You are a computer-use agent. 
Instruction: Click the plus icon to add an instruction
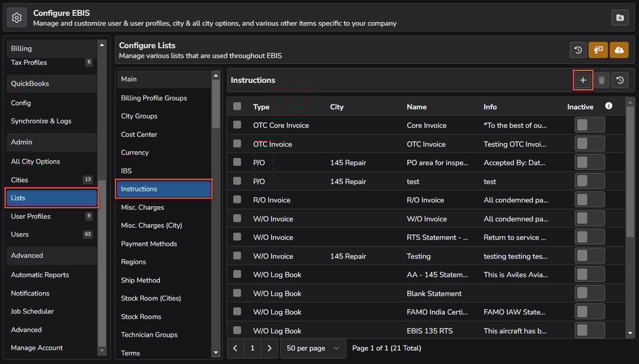coord(583,80)
